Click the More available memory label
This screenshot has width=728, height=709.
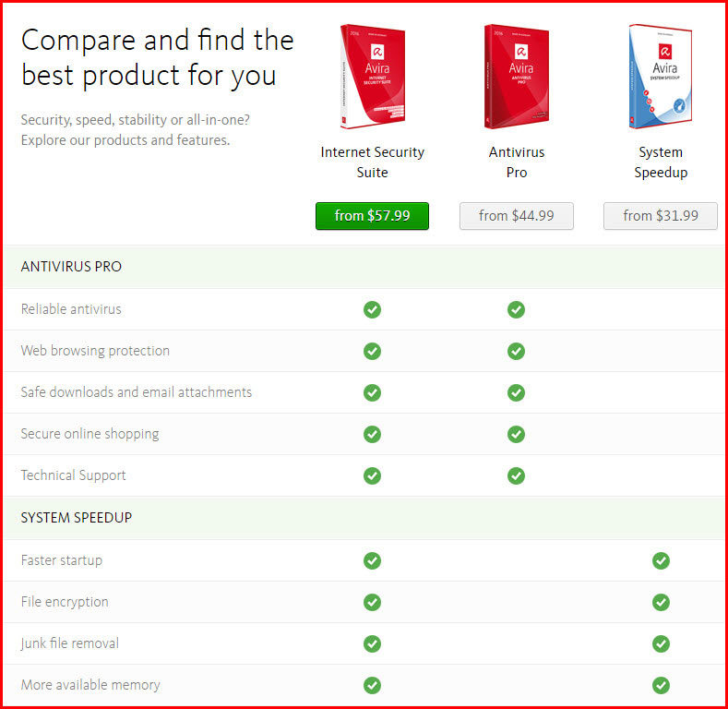[90, 685]
